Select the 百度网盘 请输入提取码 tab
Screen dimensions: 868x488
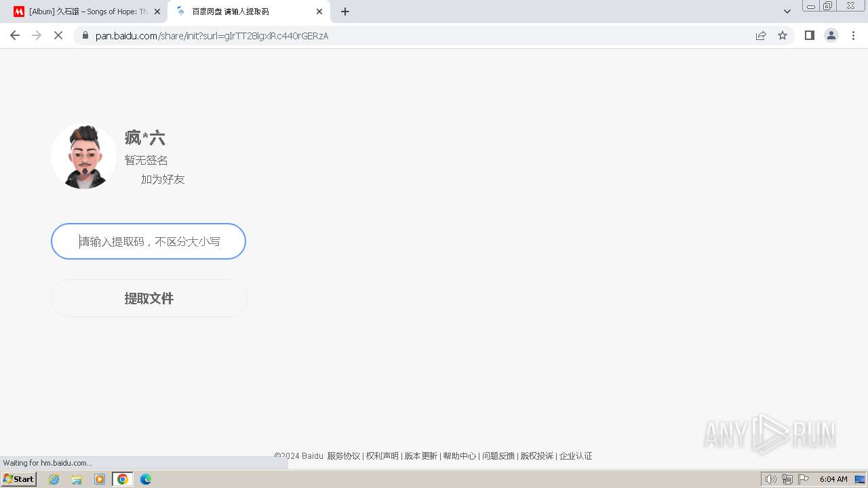coord(248,12)
